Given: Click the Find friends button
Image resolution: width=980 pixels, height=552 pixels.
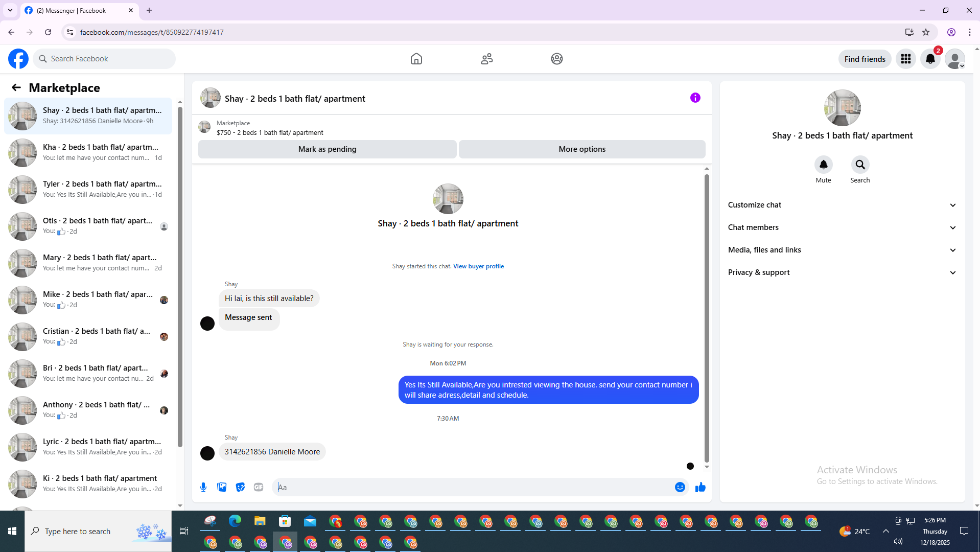Looking at the screenshot, I should point(865,59).
